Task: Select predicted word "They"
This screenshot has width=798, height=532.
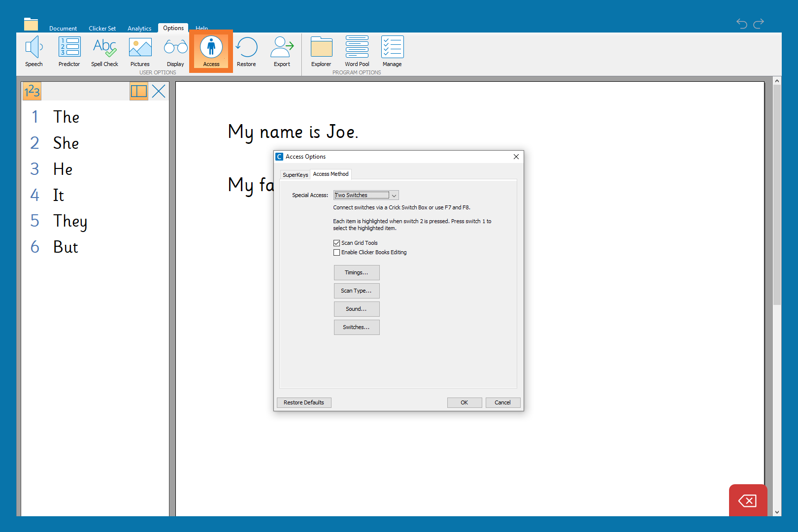Action: (x=70, y=221)
